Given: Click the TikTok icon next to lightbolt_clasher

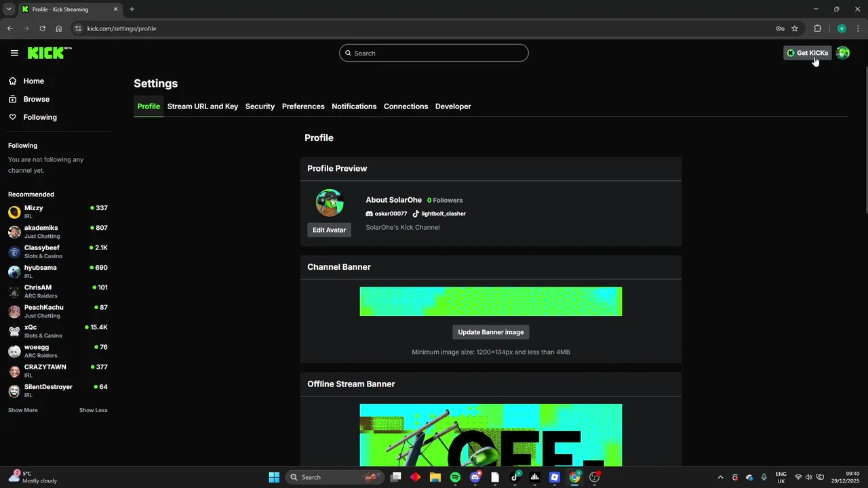Looking at the screenshot, I should click(416, 213).
